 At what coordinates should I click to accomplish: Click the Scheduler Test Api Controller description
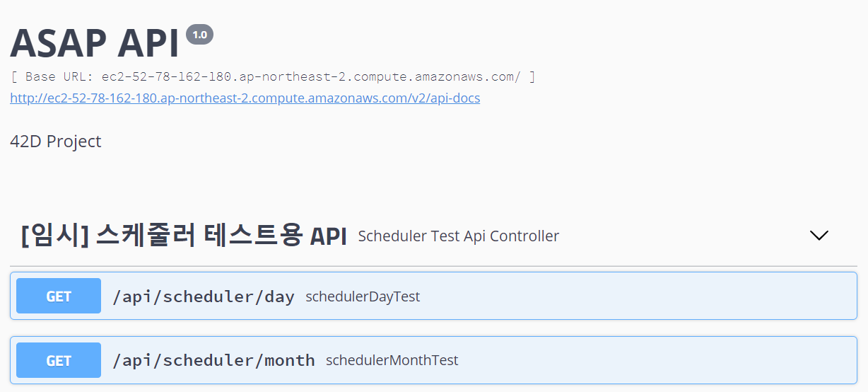click(x=459, y=236)
